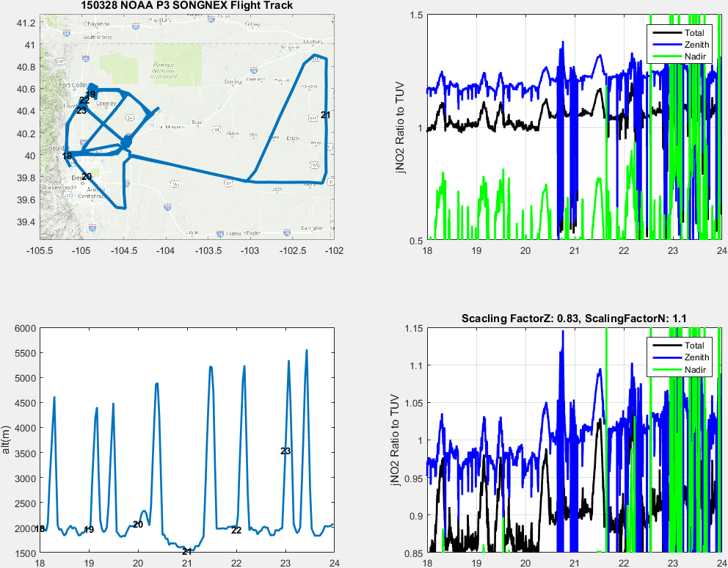Click hour marker 23 on the altitude plot
The image size is (728, 568).
285,451
